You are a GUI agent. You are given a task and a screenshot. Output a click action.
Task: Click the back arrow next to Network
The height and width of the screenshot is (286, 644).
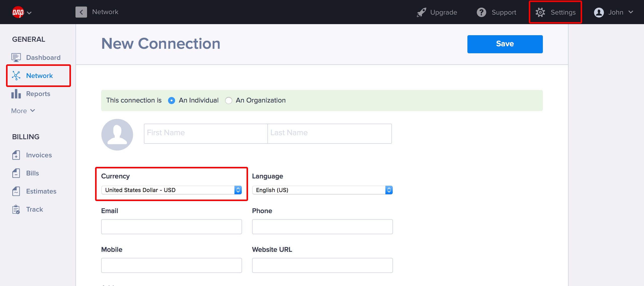[x=81, y=12]
